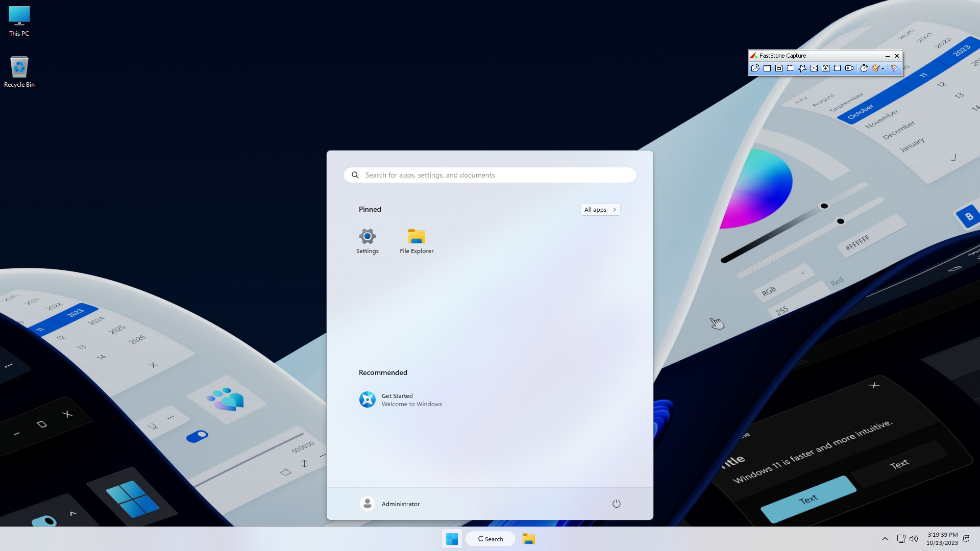Select Recycle Bin desktop icon
The height and width of the screenshot is (551, 980).
pos(19,72)
